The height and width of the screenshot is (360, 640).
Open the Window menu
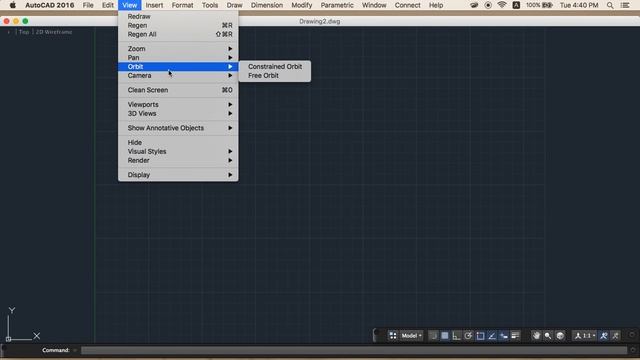tap(374, 5)
